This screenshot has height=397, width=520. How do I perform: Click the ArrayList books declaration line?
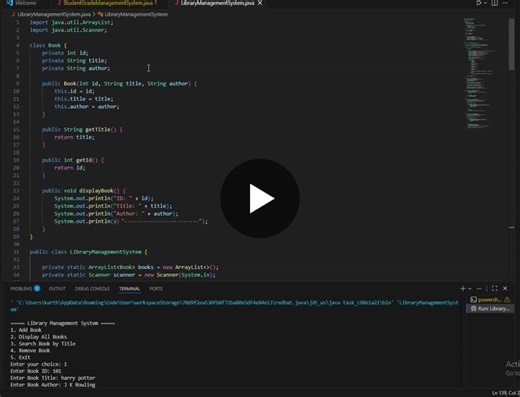[130, 267]
